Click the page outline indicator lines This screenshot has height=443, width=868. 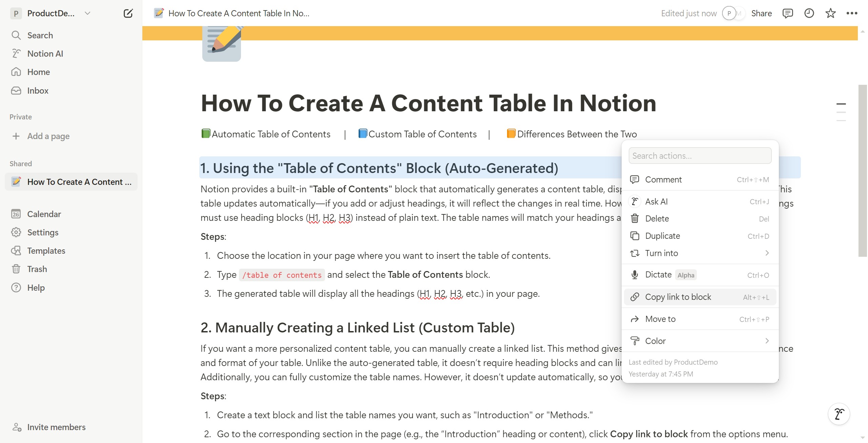coord(841,112)
